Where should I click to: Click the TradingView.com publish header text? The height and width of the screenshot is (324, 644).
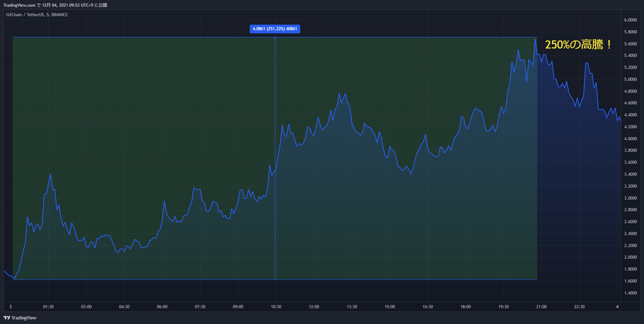[55, 5]
